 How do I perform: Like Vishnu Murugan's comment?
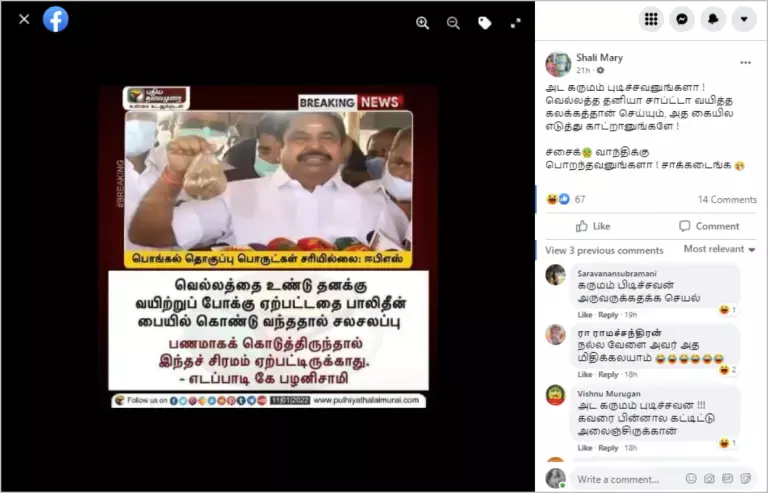tap(584, 448)
